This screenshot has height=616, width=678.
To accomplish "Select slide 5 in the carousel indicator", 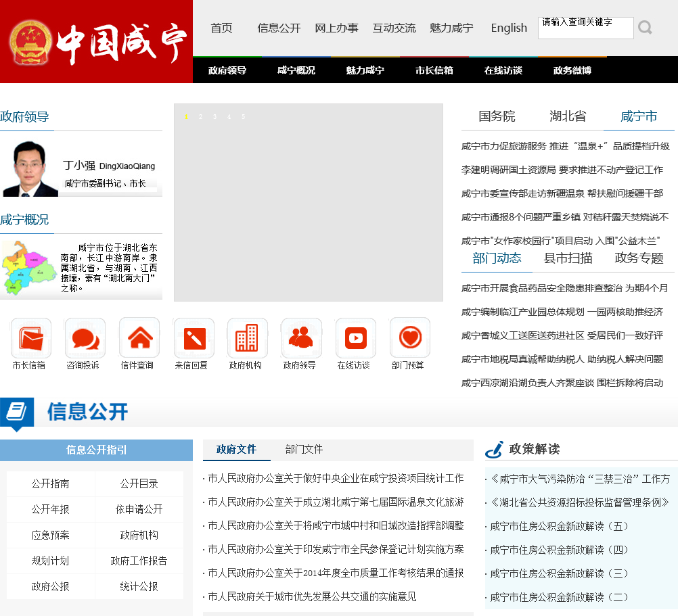I will click(x=243, y=116).
